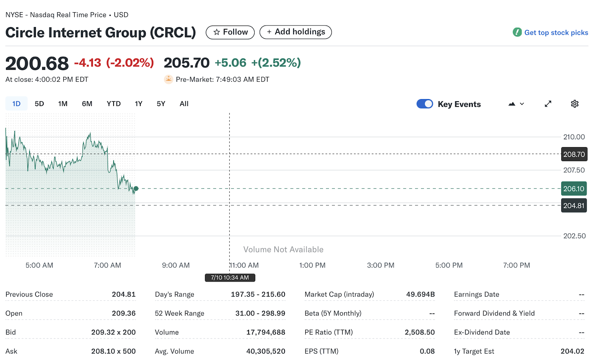The width and height of the screenshot is (592, 364).
Task: Click the 208.70 crosshair price label
Action: pyautogui.click(x=574, y=154)
